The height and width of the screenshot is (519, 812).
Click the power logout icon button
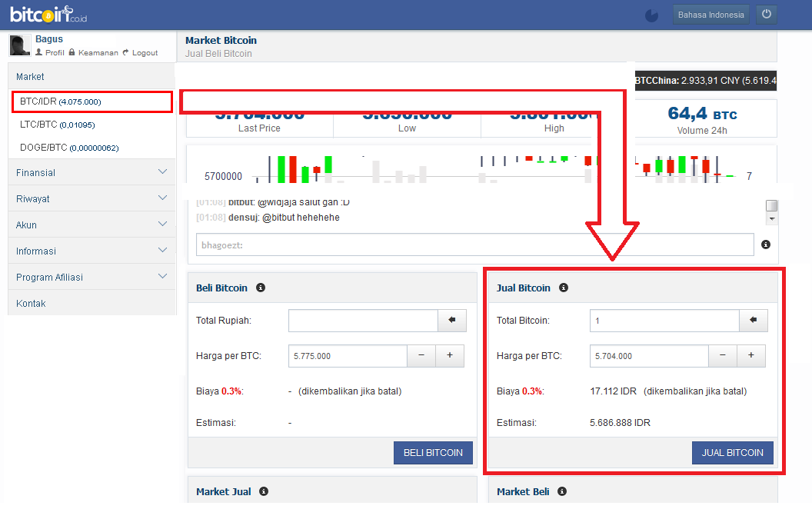coord(767,15)
